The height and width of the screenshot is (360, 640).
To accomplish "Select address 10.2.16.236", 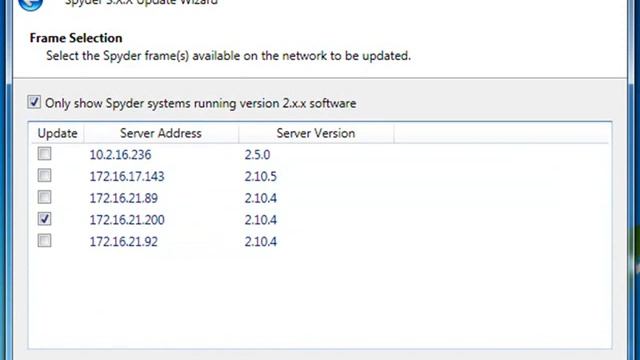I will click(120, 155).
